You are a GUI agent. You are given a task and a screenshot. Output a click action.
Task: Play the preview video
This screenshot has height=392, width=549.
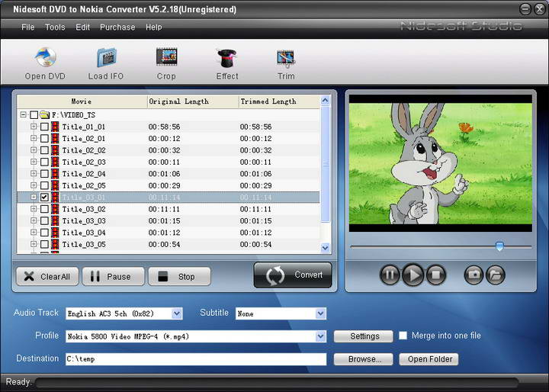point(413,275)
